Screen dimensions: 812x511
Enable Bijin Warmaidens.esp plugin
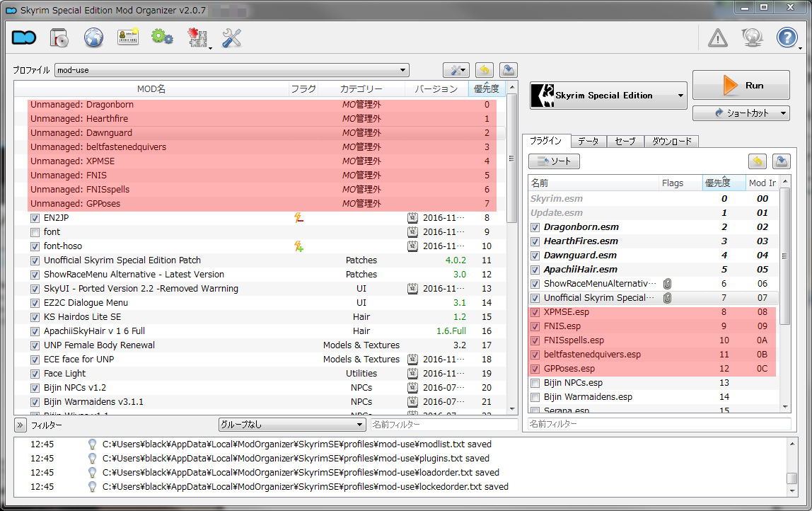pyautogui.click(x=535, y=397)
